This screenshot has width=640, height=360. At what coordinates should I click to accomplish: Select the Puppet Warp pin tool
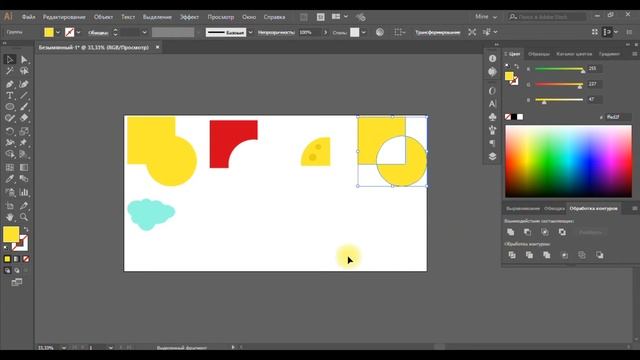24,142
